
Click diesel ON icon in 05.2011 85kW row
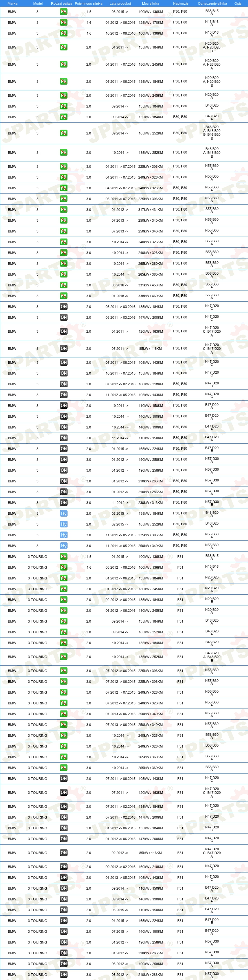63,349
